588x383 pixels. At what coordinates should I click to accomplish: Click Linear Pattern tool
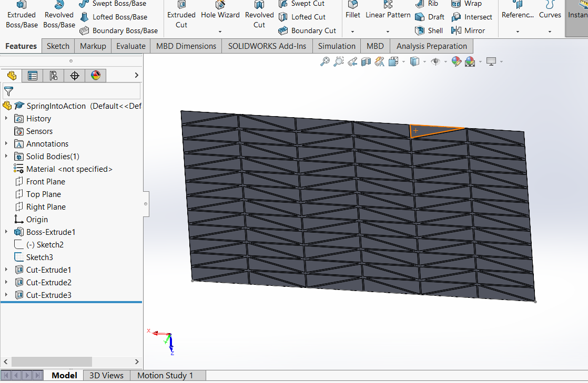pyautogui.click(x=388, y=11)
